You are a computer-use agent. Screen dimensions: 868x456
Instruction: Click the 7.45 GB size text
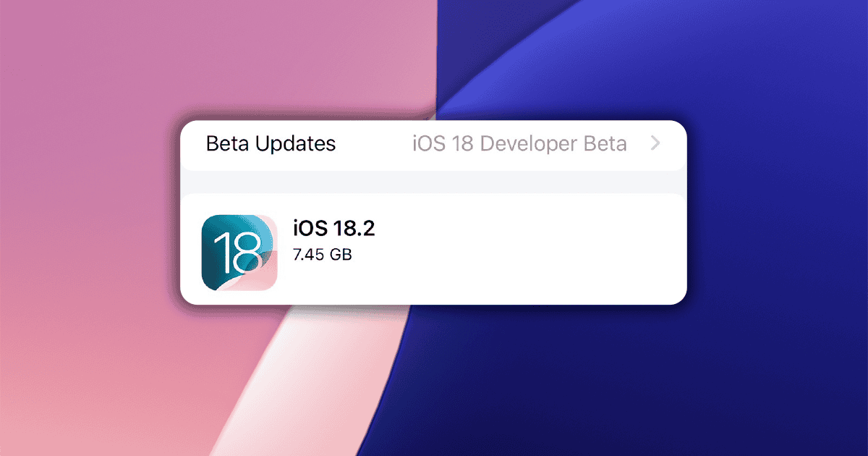pyautogui.click(x=322, y=255)
